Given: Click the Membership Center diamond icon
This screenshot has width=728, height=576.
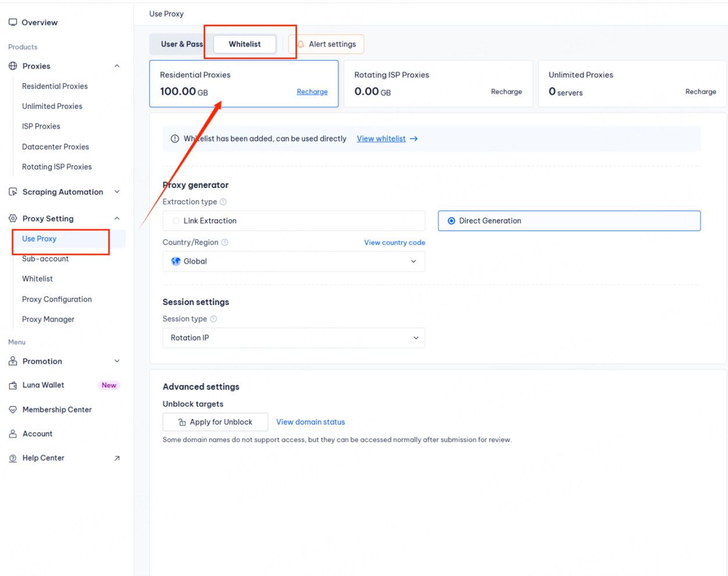Looking at the screenshot, I should 13,410.
